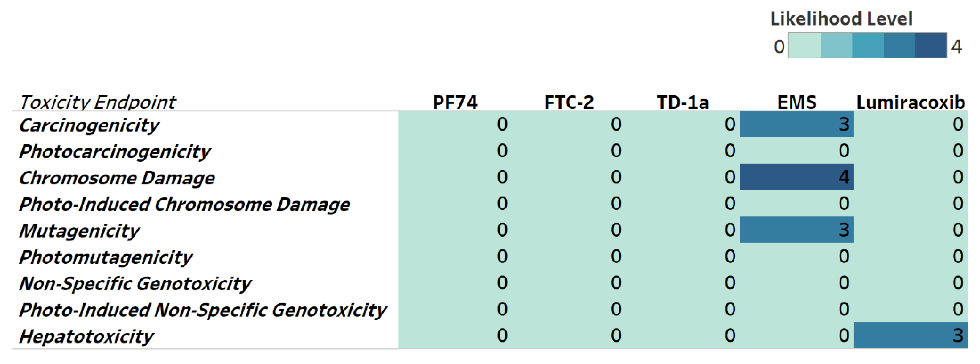Click the TD-1a column header
980x364 pixels.
[x=683, y=102]
